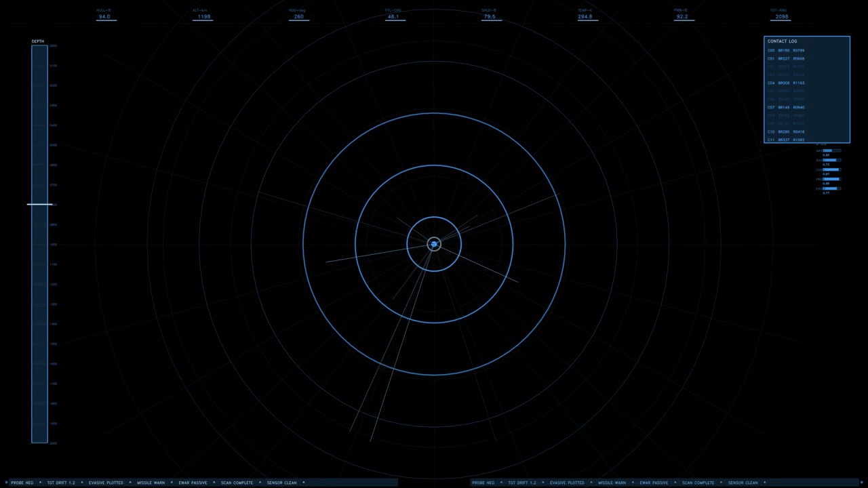Click SCAN COMPLETE in the left ticker
Image resolution: width=868 pixels, height=488 pixels.
tap(237, 483)
